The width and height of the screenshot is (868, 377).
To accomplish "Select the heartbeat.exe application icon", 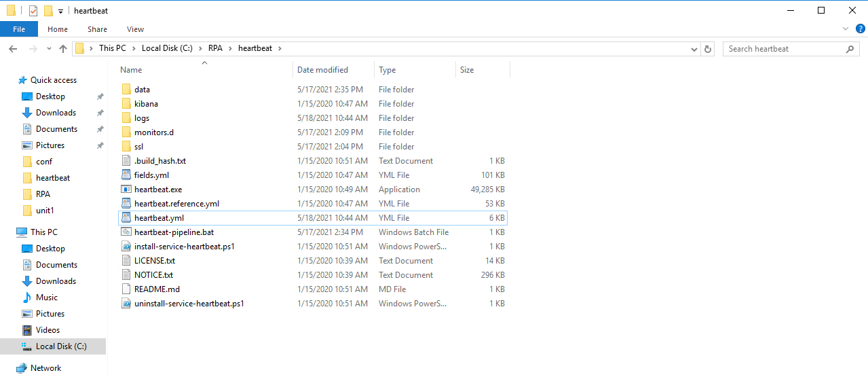I will click(126, 190).
